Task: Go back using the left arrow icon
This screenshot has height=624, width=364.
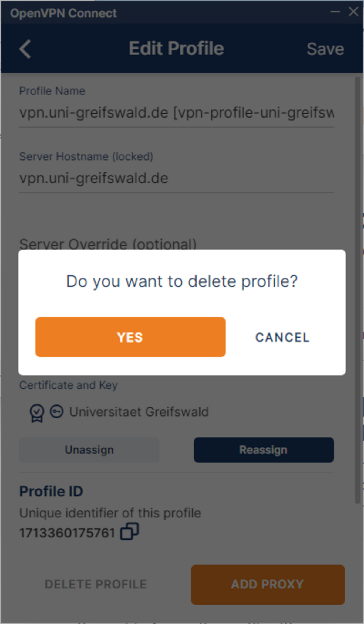Action: [x=25, y=49]
